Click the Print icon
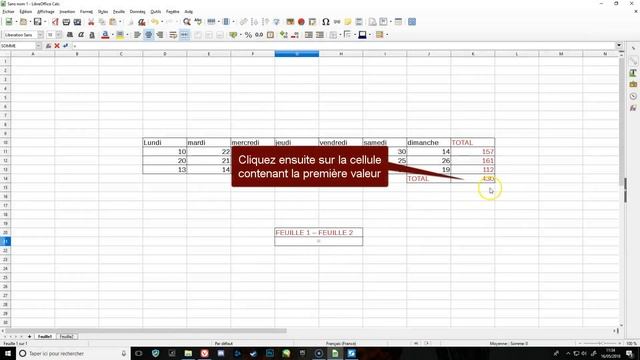The height and width of the screenshot is (360, 640). tap(66, 22)
